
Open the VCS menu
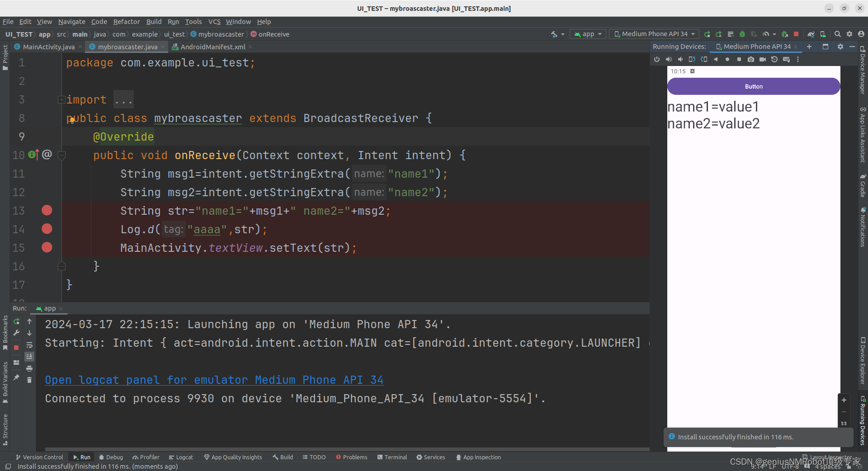(x=214, y=22)
